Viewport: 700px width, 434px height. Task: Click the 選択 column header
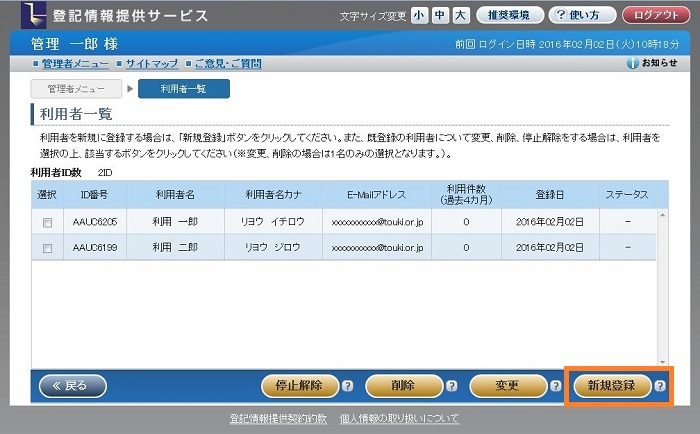(47, 195)
